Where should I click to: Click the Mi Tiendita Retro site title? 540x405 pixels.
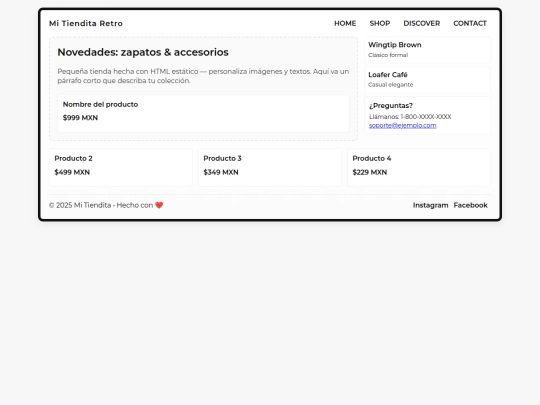(86, 23)
